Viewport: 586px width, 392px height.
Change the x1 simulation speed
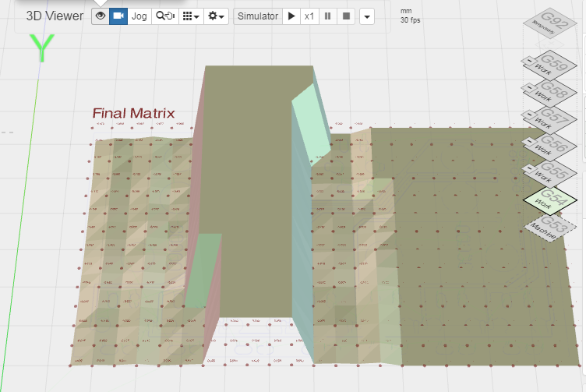click(x=309, y=16)
